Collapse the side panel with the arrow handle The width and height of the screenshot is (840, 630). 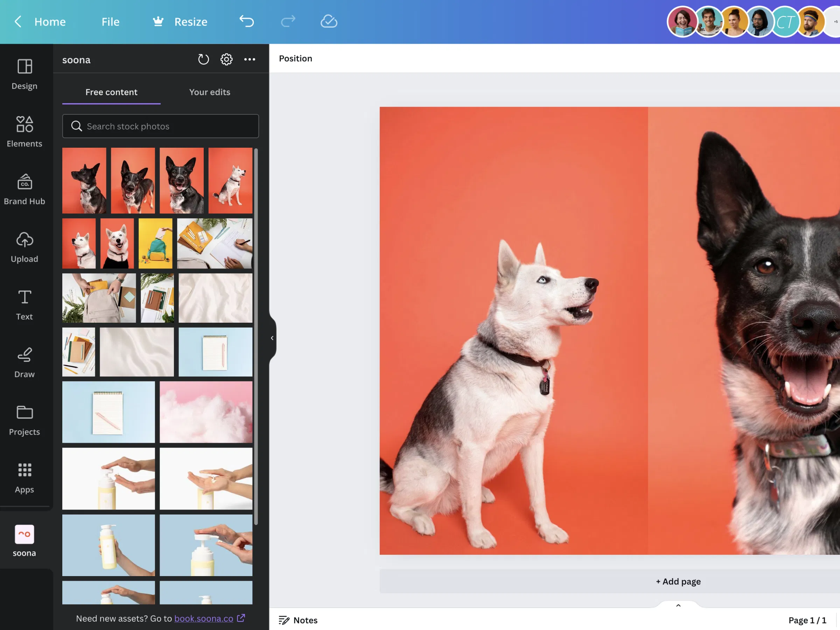coord(272,338)
